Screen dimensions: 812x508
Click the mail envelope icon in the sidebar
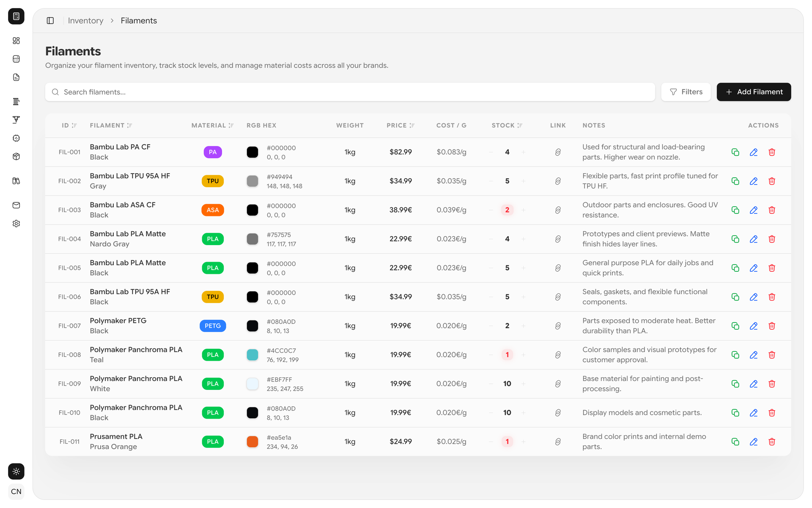tap(16, 205)
